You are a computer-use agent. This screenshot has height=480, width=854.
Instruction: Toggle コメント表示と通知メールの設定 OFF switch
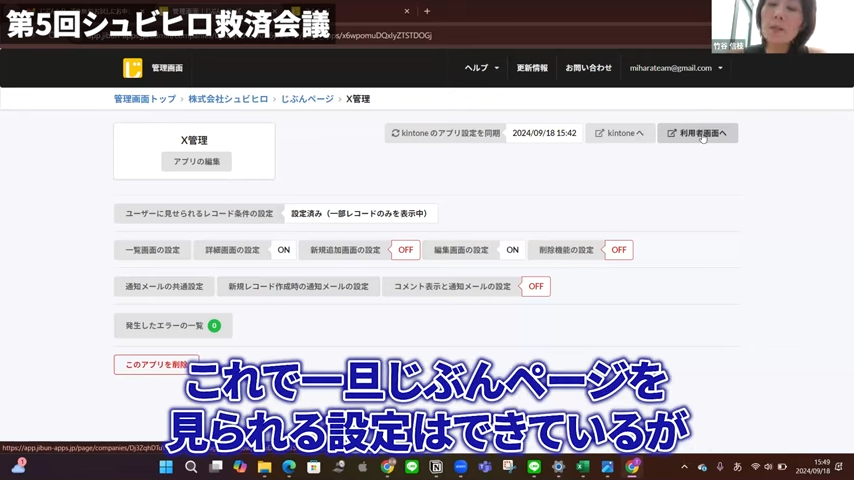click(536, 287)
